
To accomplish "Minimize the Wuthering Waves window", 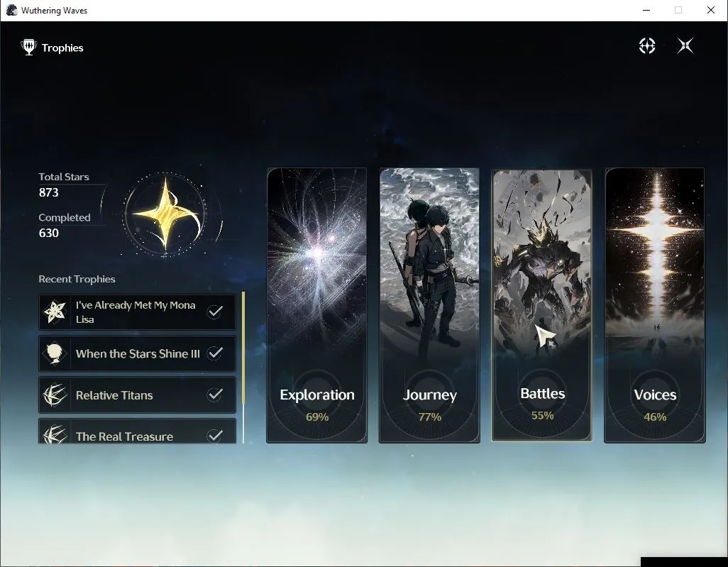I will pyautogui.click(x=646, y=10).
